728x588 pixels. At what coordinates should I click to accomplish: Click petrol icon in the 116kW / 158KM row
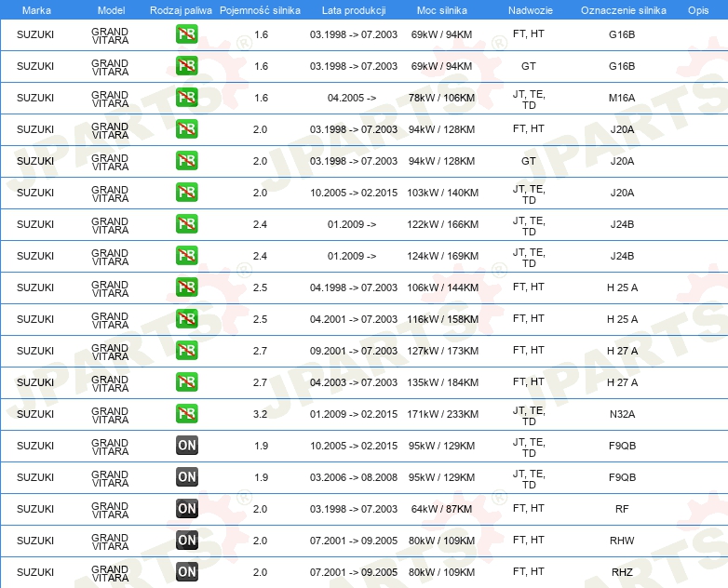coord(186,318)
